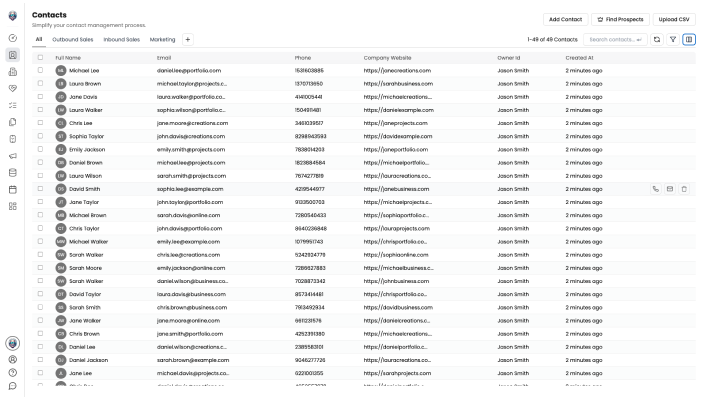
Task: Open the megaphone campaigns icon in sidebar
Action: pyautogui.click(x=13, y=156)
